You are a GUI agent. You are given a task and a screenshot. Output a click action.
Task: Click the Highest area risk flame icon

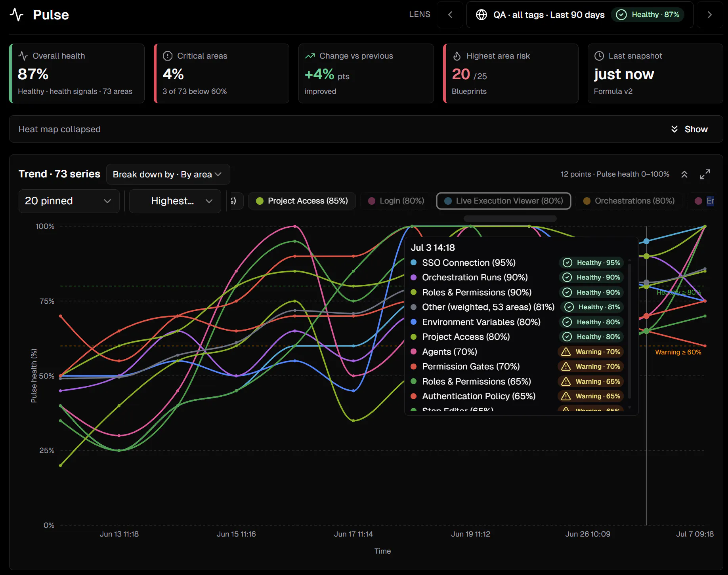(457, 56)
